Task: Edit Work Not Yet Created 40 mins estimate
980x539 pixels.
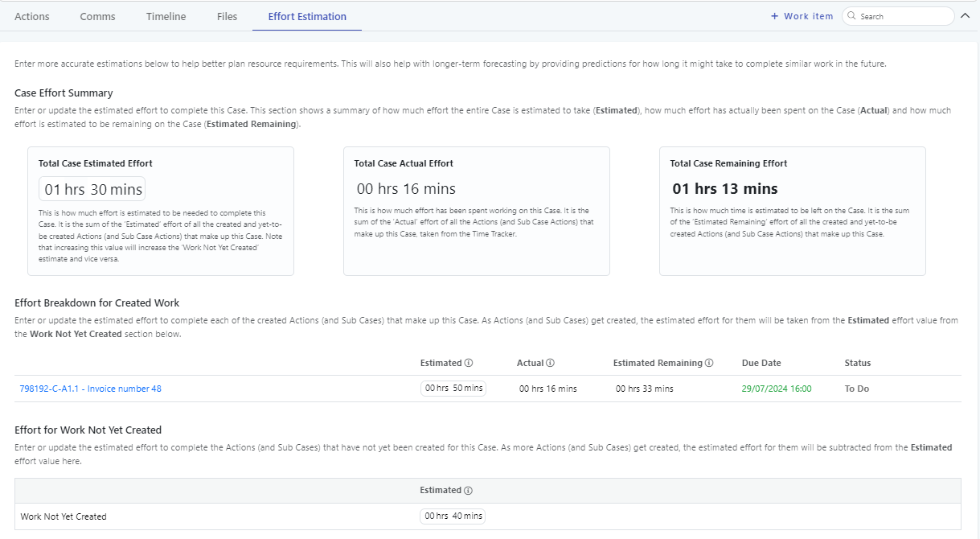Action: (453, 516)
